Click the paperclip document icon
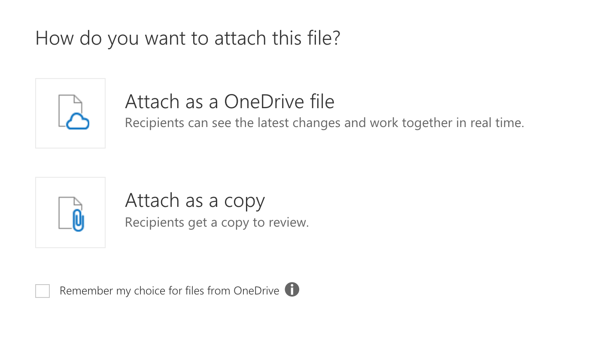The image size is (595, 364). [71, 214]
